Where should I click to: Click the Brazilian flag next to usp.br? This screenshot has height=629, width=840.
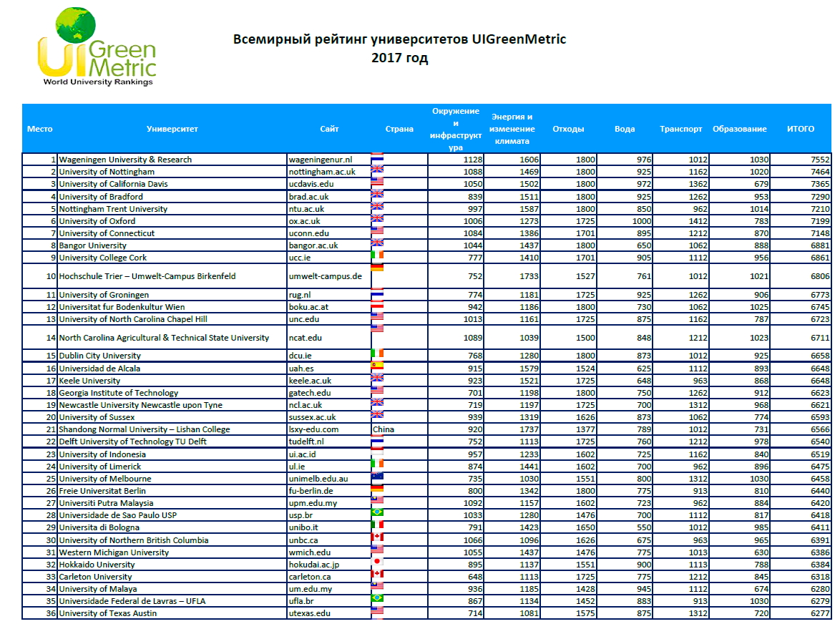click(x=377, y=513)
